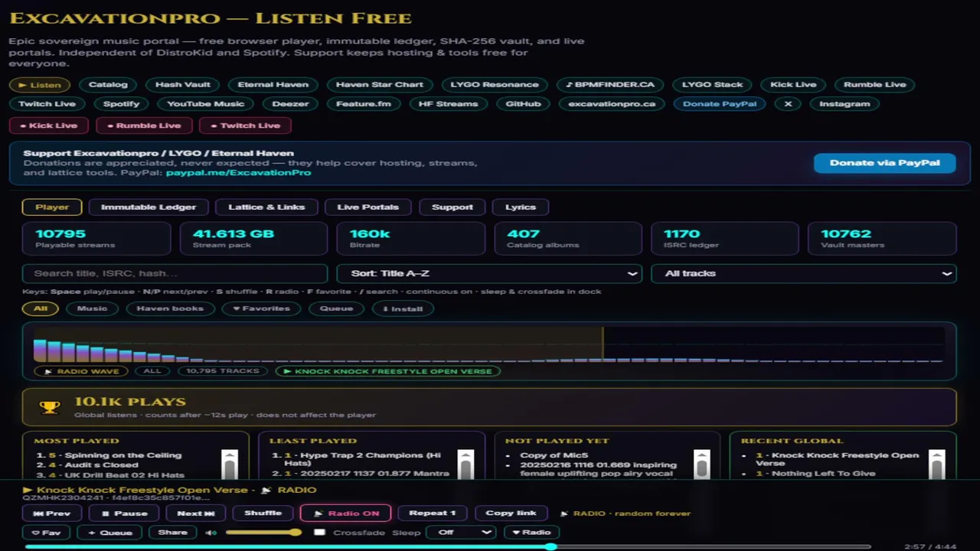Seek on the playback progress bar
Image resolution: width=980 pixels, height=551 pixels.
click(448, 547)
